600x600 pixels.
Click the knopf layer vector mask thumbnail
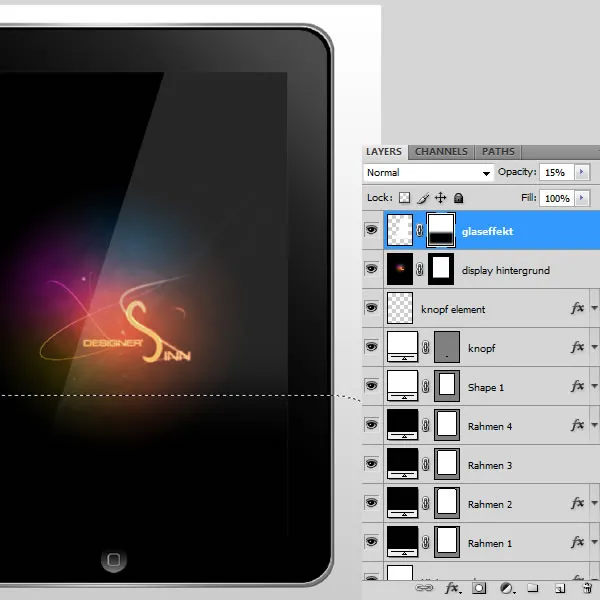tap(447, 347)
